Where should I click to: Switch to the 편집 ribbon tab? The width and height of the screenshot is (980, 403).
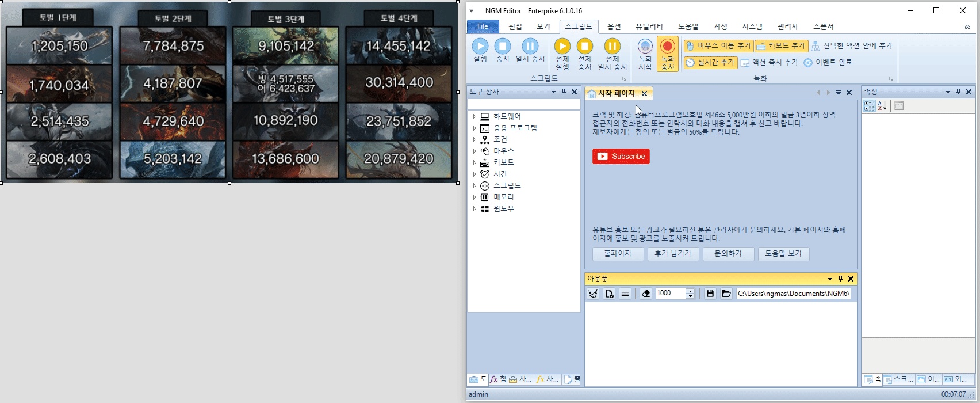tap(515, 26)
